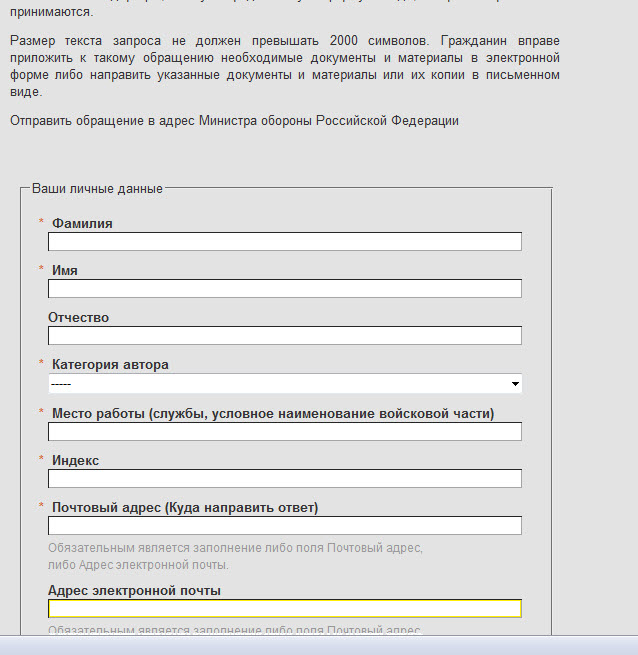Click the Место работы (службы) label
The width and height of the screenshot is (638, 655).
272,414
